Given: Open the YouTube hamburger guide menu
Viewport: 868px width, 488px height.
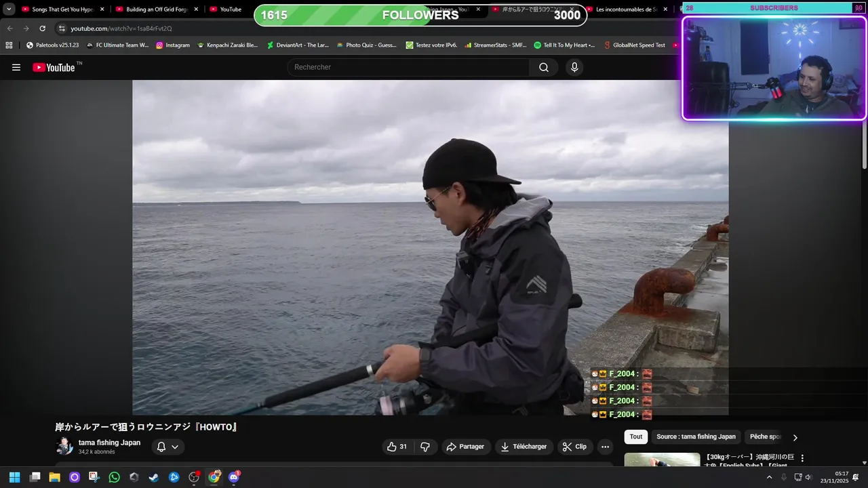Looking at the screenshot, I should 16,67.
